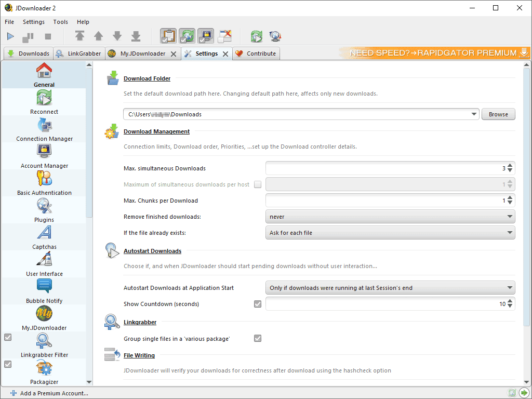Click sidebar scrollbar down arrow
This screenshot has height=399, width=532.
[x=89, y=382]
